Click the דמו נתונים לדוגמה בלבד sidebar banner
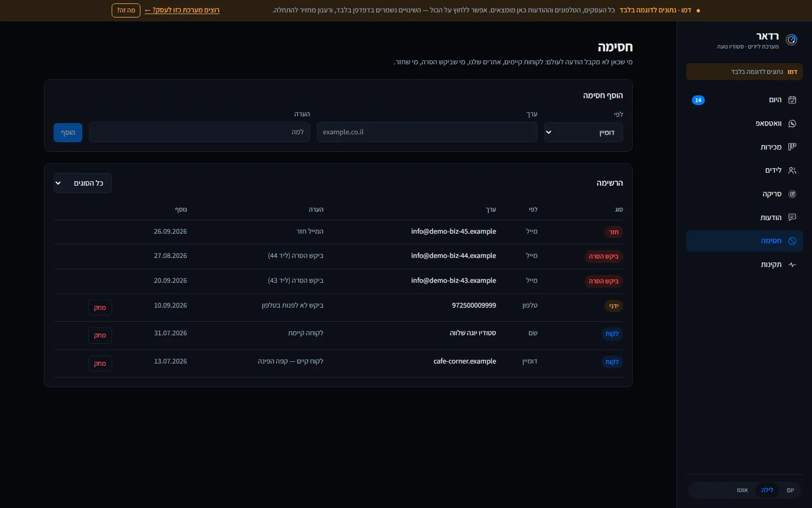812x508 pixels. (744, 72)
